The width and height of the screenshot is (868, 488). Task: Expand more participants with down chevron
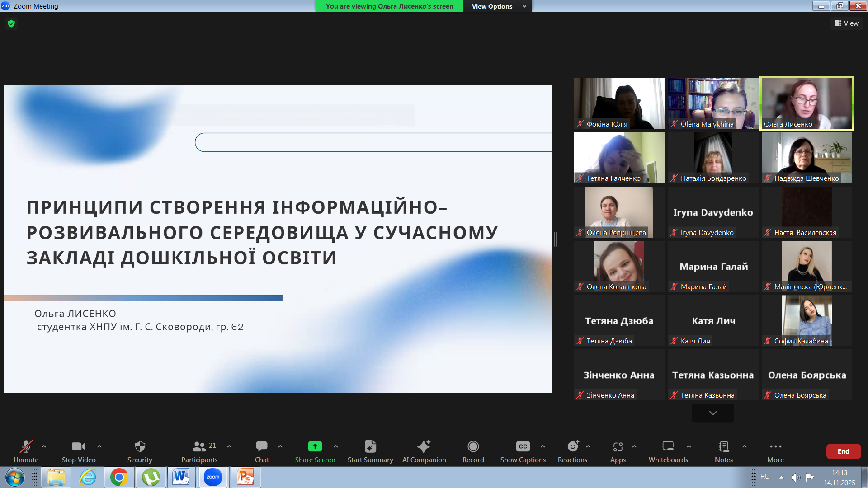coord(712,413)
